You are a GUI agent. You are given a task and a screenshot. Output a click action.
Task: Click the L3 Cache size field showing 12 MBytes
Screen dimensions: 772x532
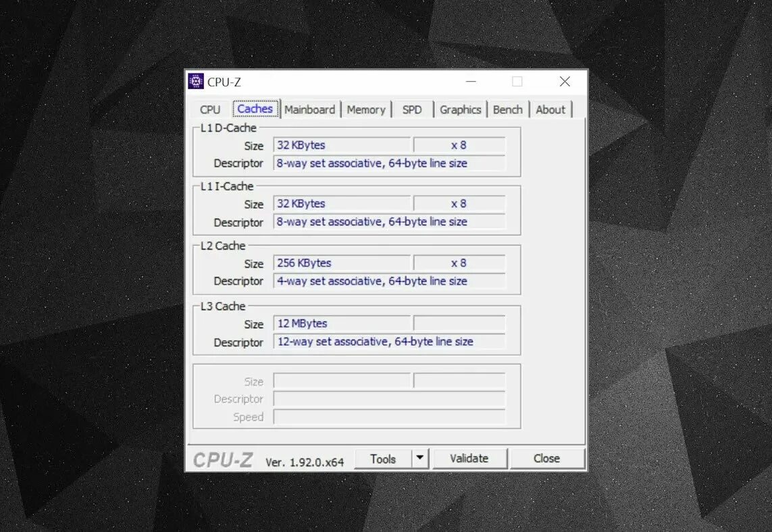click(x=341, y=323)
